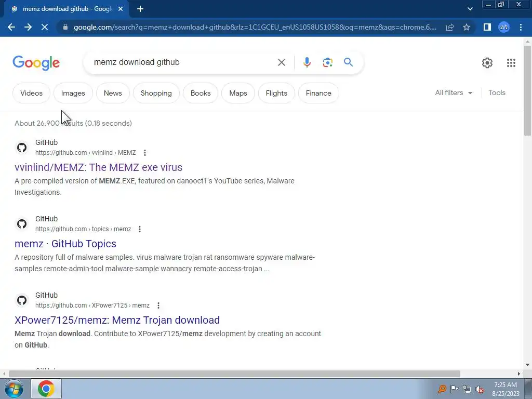This screenshot has width=532, height=399.
Task: Close the memz download github tab
Action: pos(121,9)
